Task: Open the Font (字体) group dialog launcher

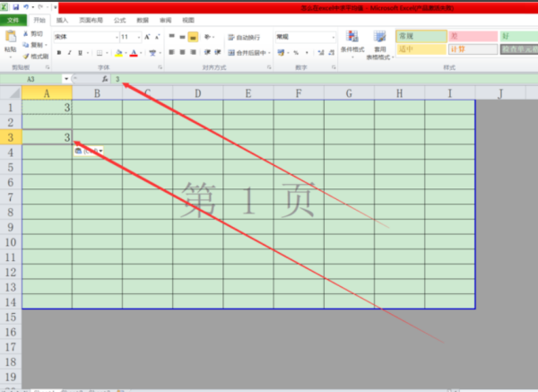Action: pos(160,67)
